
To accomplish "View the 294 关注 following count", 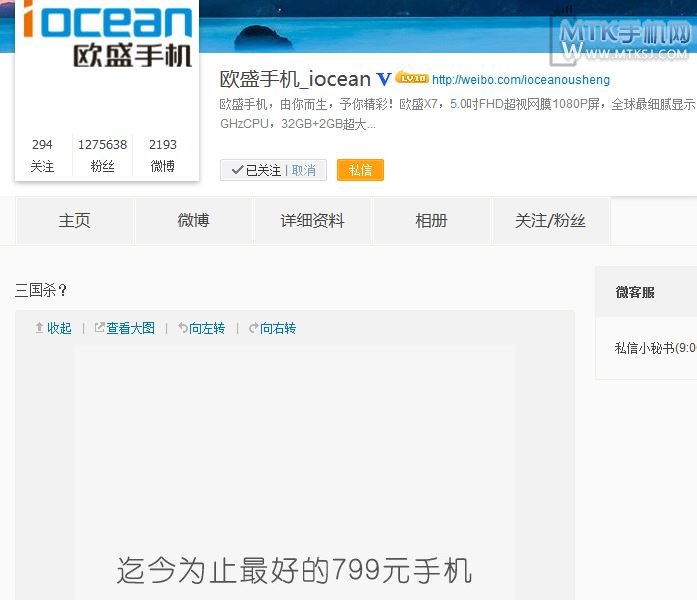I will coord(42,155).
